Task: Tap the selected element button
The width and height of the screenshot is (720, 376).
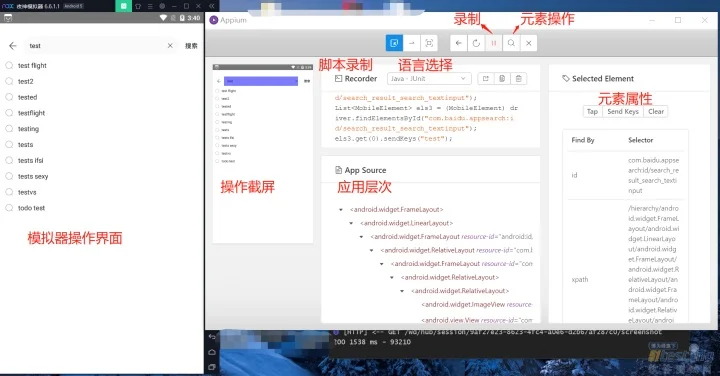Action: coord(592,112)
